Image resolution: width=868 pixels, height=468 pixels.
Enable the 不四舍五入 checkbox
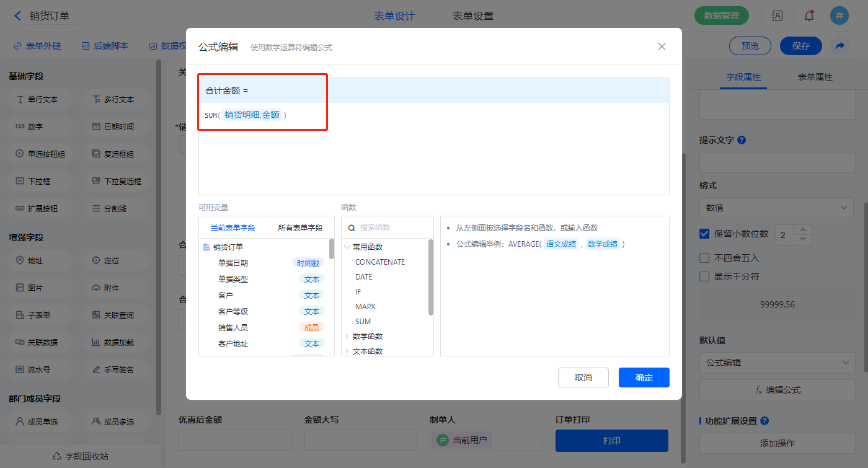coord(704,258)
